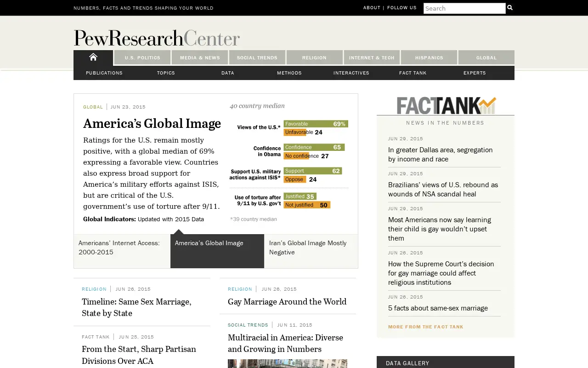Image resolution: width=588 pixels, height=368 pixels.
Task: Open the America's Global Image headline
Action: [x=152, y=123]
